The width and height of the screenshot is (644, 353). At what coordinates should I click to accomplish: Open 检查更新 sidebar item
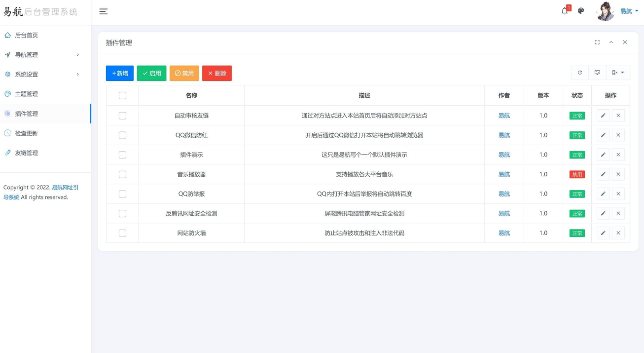[x=45, y=133]
